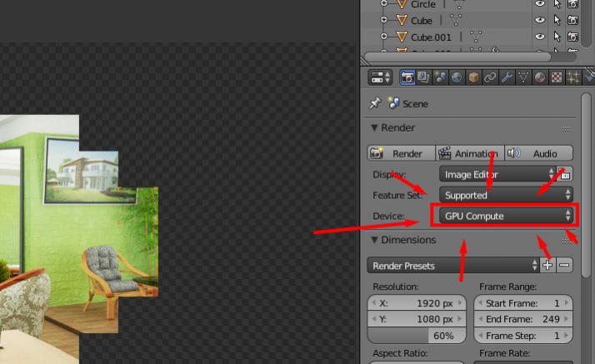
Task: Click the Start Frame field
Action: [x=523, y=303]
